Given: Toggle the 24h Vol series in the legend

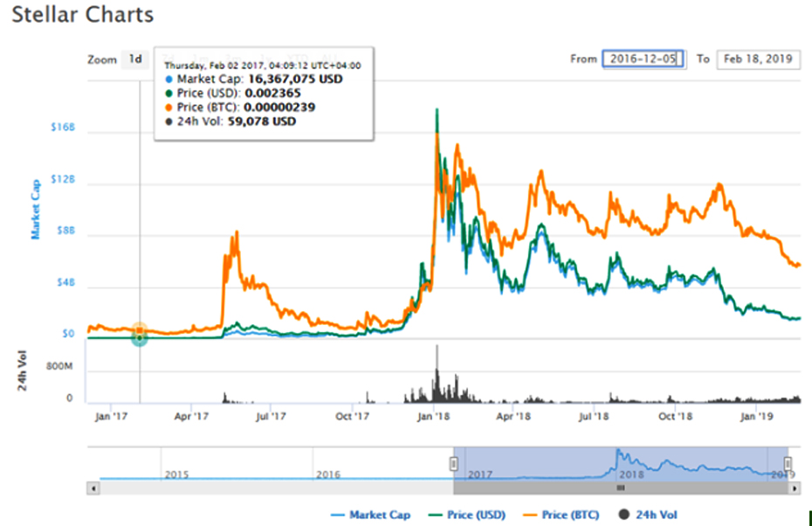Looking at the screenshot, I should point(648,515).
